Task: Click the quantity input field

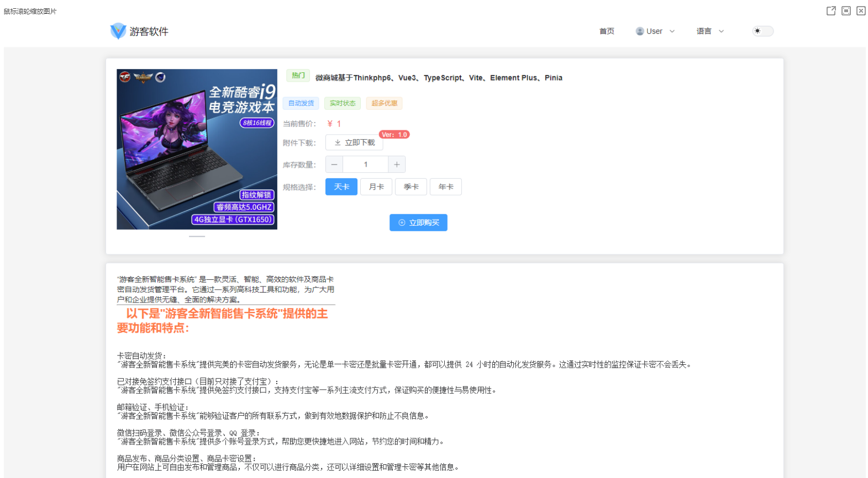Action: (365, 164)
